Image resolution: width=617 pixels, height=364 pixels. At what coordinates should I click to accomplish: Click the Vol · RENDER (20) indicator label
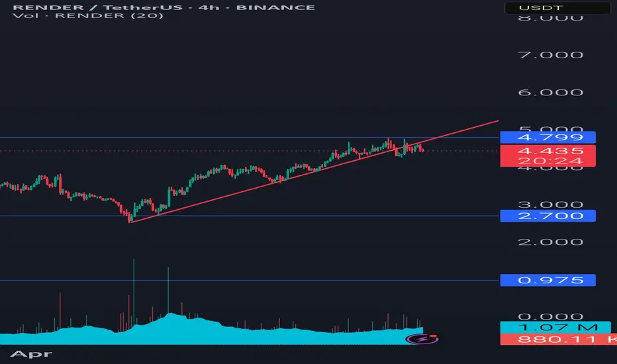tap(88, 16)
